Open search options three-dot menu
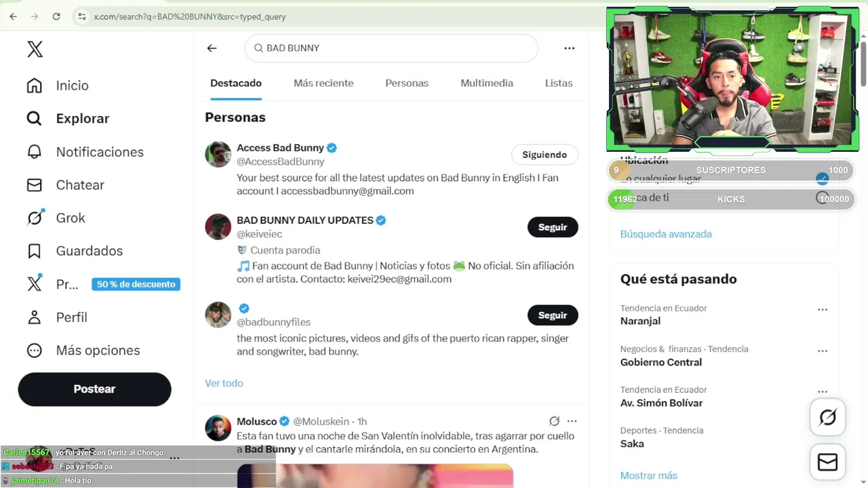 tap(570, 48)
